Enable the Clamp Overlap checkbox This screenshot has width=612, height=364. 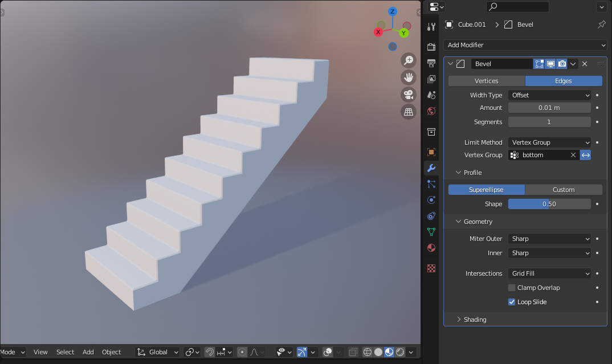coord(511,288)
